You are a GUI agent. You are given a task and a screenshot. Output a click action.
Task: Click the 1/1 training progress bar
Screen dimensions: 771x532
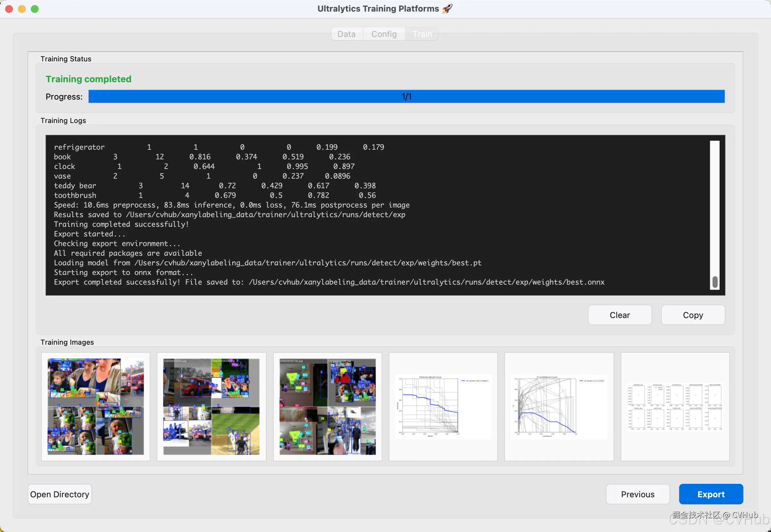coord(406,97)
